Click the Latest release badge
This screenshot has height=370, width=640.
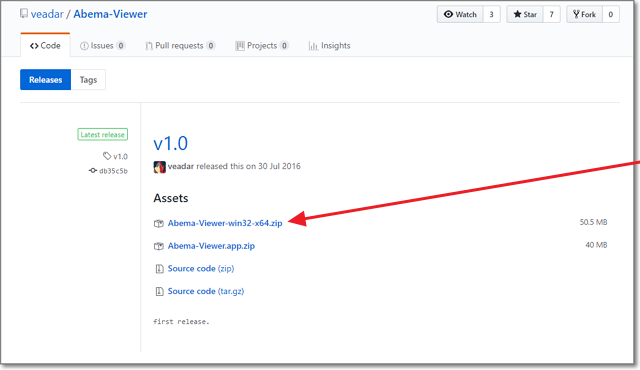coord(102,135)
